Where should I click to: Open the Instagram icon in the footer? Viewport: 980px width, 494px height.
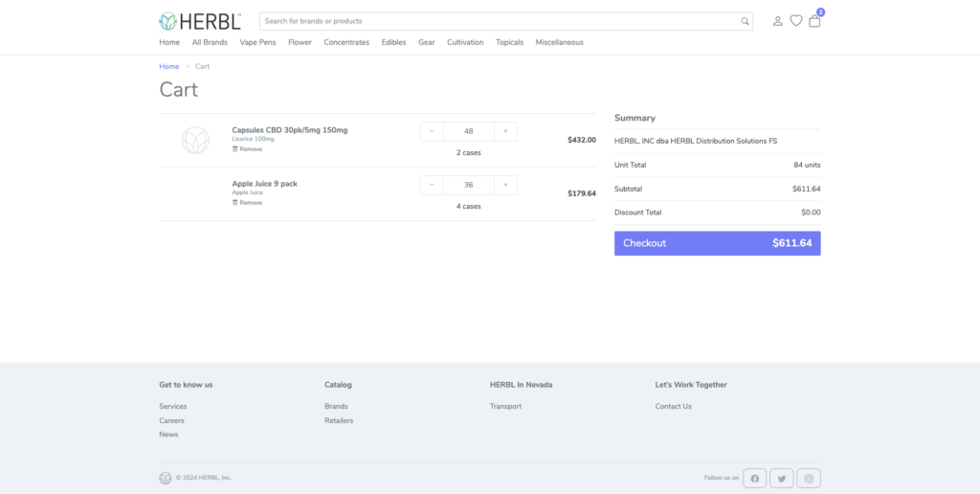click(809, 479)
